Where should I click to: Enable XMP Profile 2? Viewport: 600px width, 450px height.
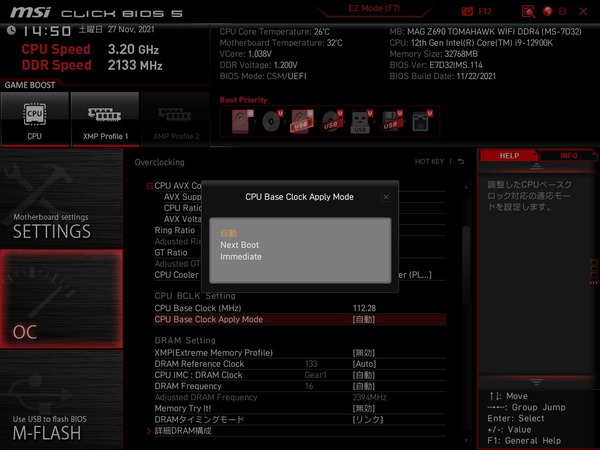(175, 119)
